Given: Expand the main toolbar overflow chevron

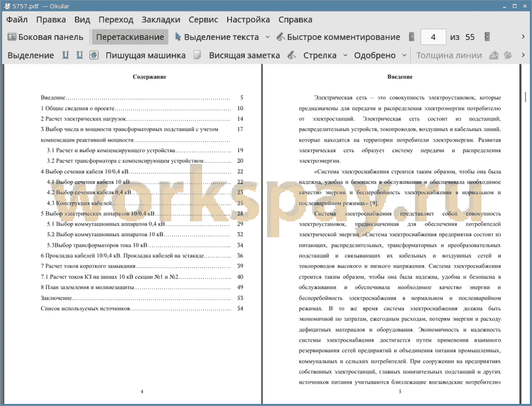Looking at the screenshot, I should 523,37.
